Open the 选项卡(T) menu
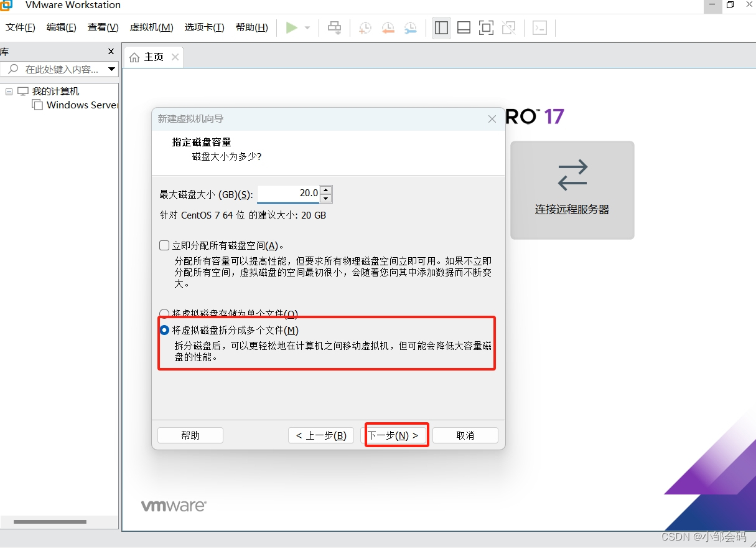Image resolution: width=756 pixels, height=548 pixels. click(x=204, y=27)
